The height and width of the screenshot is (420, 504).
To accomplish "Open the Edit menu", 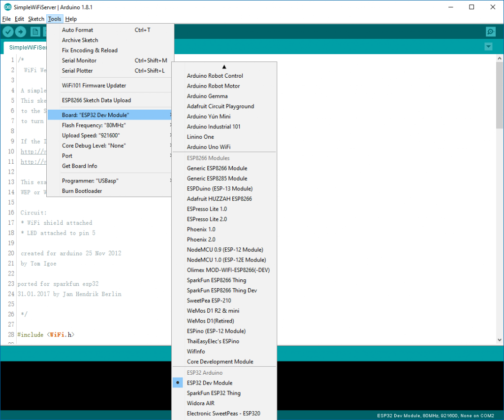I will point(19,19).
